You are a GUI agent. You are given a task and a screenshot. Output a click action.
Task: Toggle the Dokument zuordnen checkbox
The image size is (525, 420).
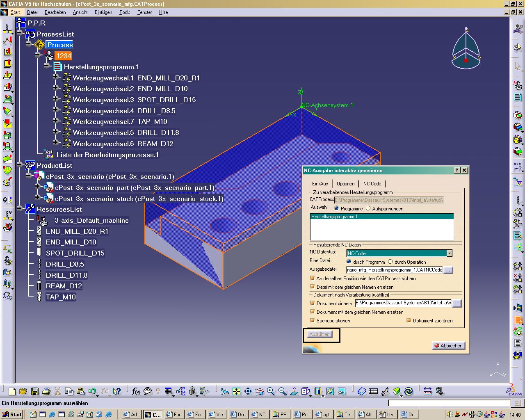click(x=409, y=320)
